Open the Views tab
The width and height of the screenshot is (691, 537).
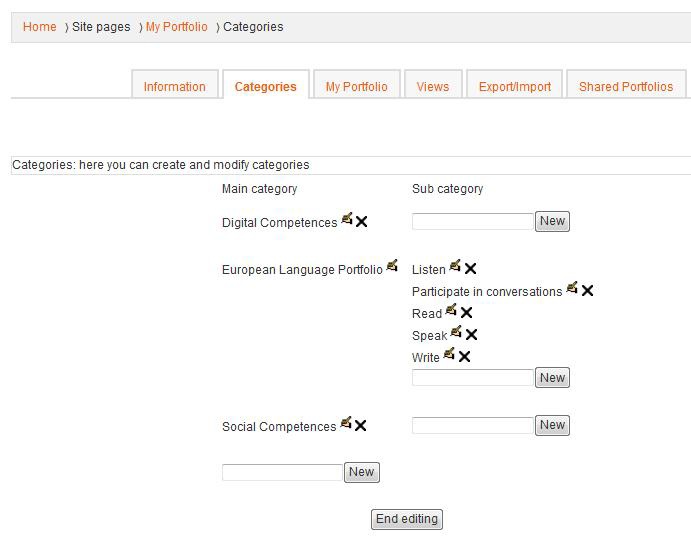(433, 85)
